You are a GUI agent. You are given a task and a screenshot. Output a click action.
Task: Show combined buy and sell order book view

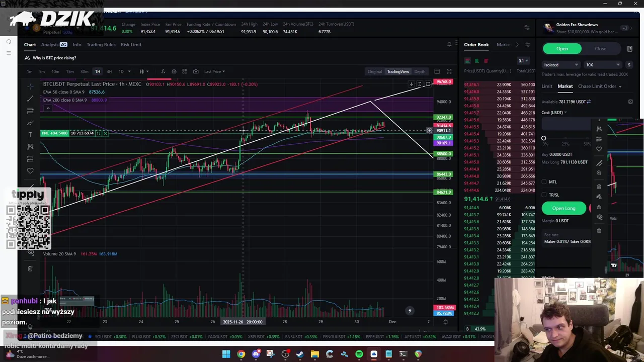(x=467, y=61)
